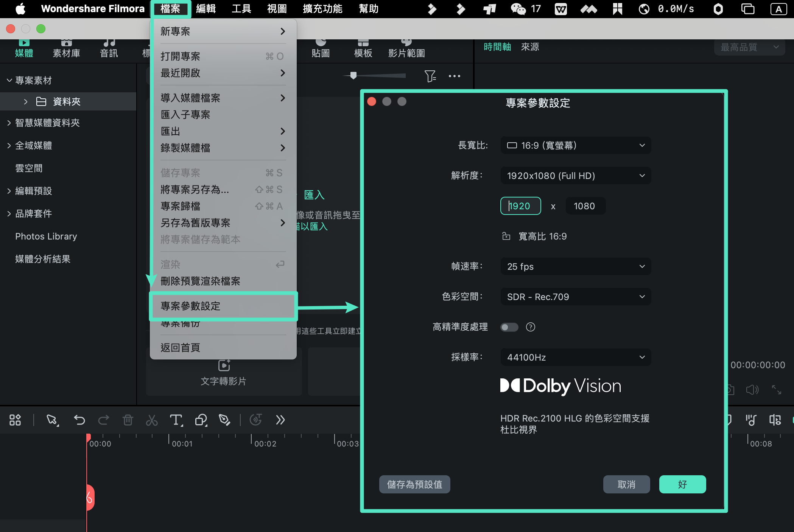The width and height of the screenshot is (794, 532).
Task: Expand the 資料夾 folder row
Action: [x=26, y=101]
